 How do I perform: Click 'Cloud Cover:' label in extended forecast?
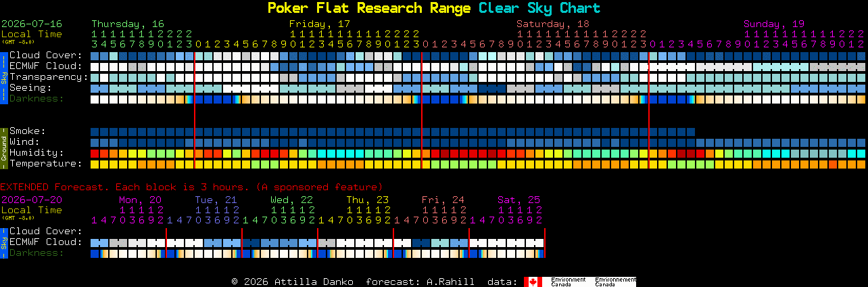(x=46, y=231)
